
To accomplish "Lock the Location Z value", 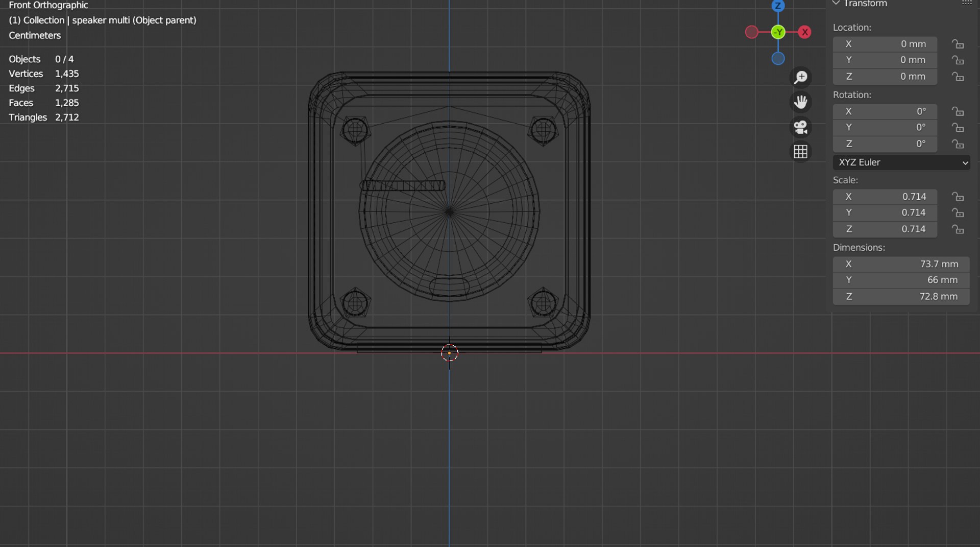I will tap(958, 77).
